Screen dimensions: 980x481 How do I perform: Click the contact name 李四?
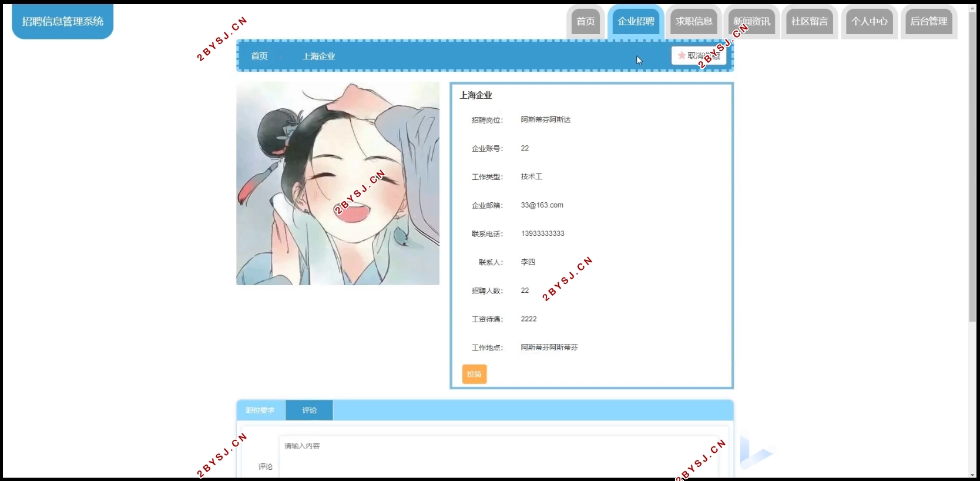pos(528,262)
